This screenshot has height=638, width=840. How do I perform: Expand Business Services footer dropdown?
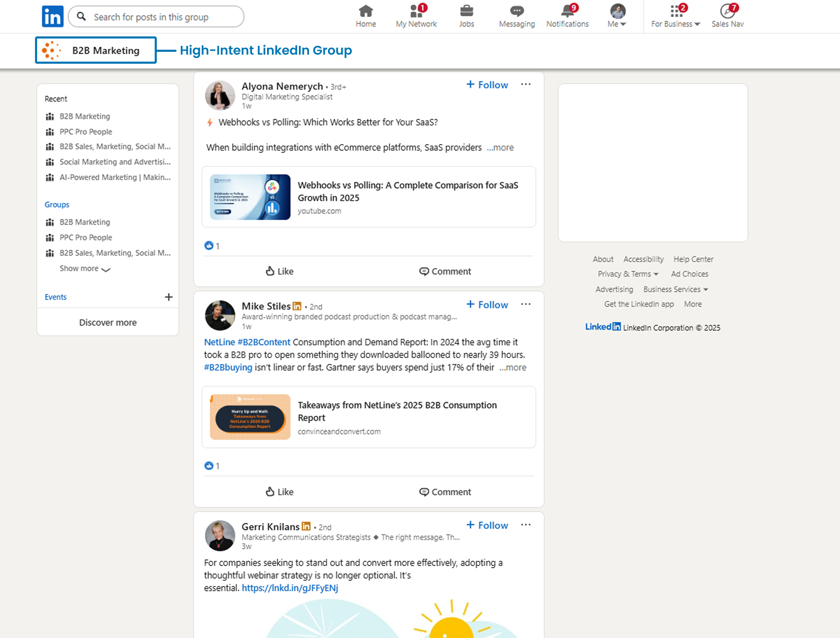point(675,290)
